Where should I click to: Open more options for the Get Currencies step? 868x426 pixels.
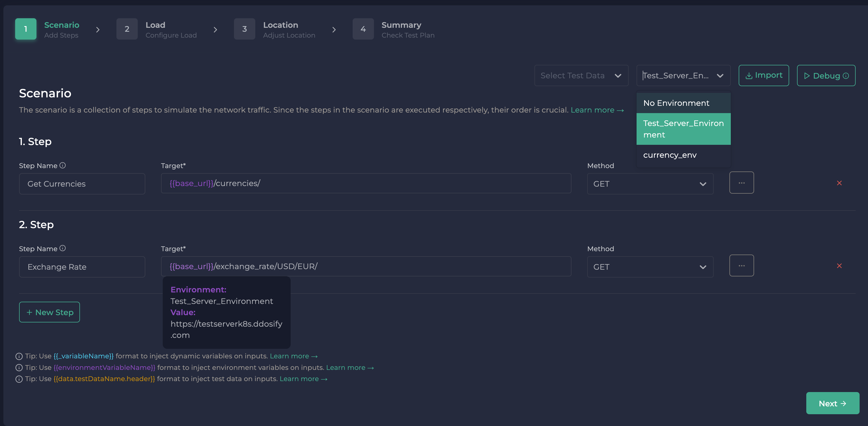point(742,183)
